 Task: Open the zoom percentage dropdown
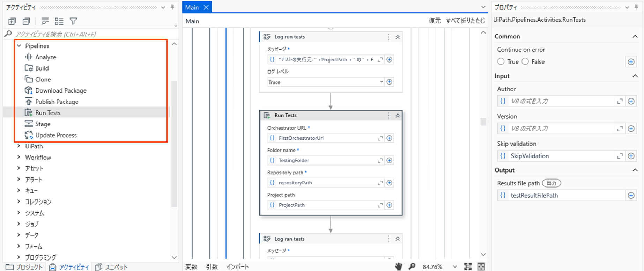point(455,267)
